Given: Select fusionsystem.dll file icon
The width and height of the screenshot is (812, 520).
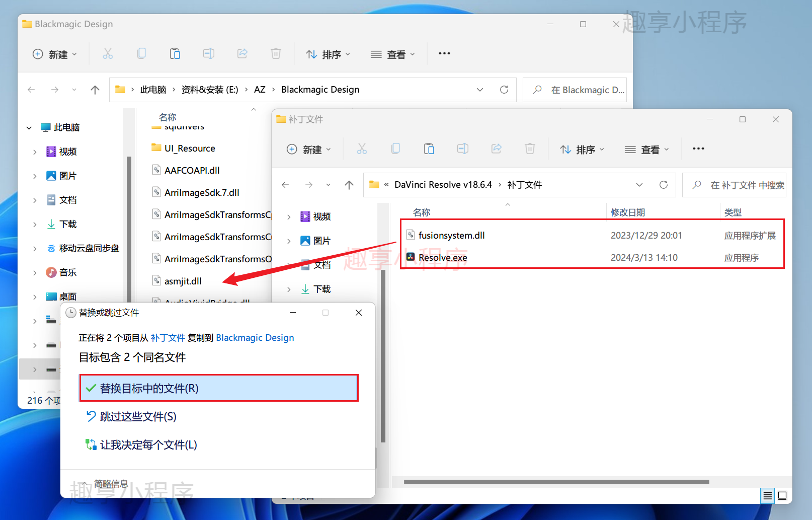Looking at the screenshot, I should tap(411, 235).
